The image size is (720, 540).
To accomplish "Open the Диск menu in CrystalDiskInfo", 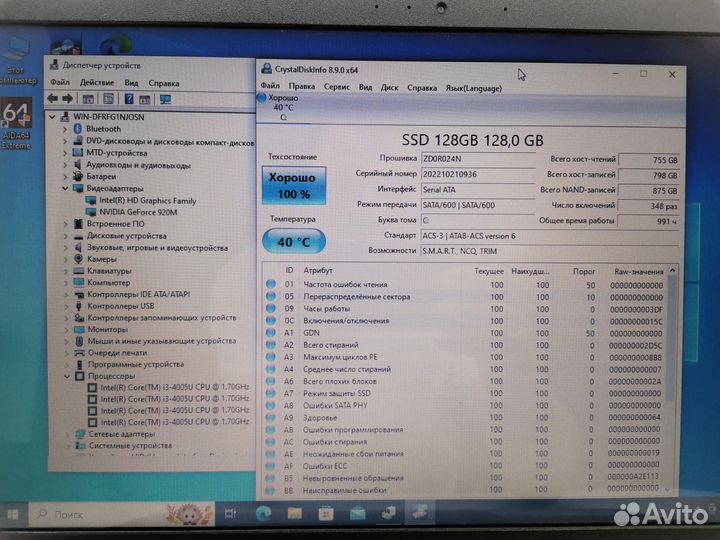I will coord(389,87).
